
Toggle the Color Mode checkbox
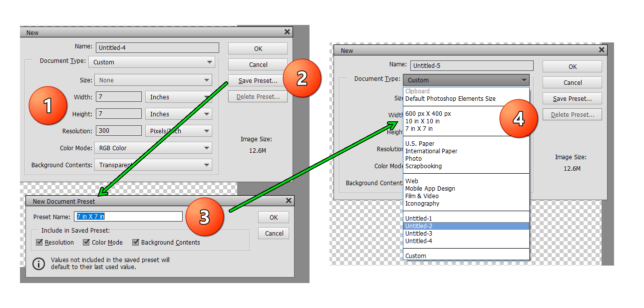(87, 242)
